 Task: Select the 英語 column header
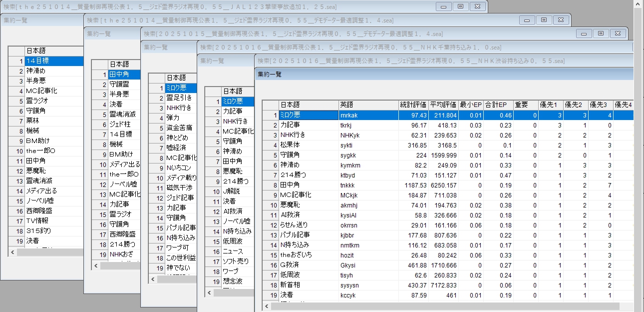pyautogui.click(x=368, y=105)
